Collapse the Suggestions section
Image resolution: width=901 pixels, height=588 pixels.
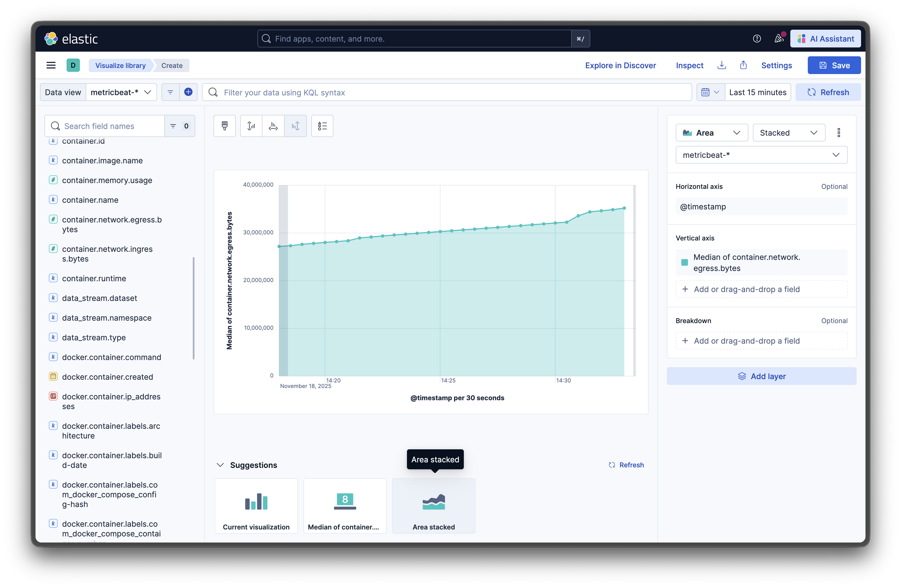coord(221,465)
